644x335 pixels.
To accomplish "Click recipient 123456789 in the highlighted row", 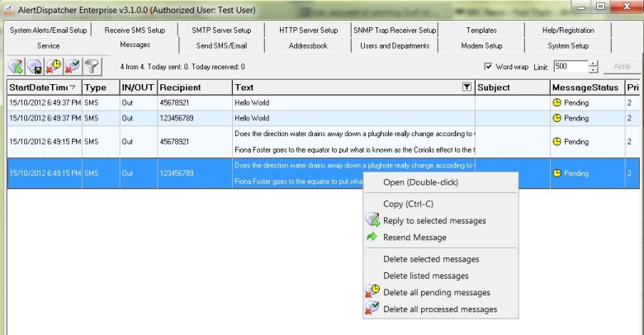I will [177, 173].
